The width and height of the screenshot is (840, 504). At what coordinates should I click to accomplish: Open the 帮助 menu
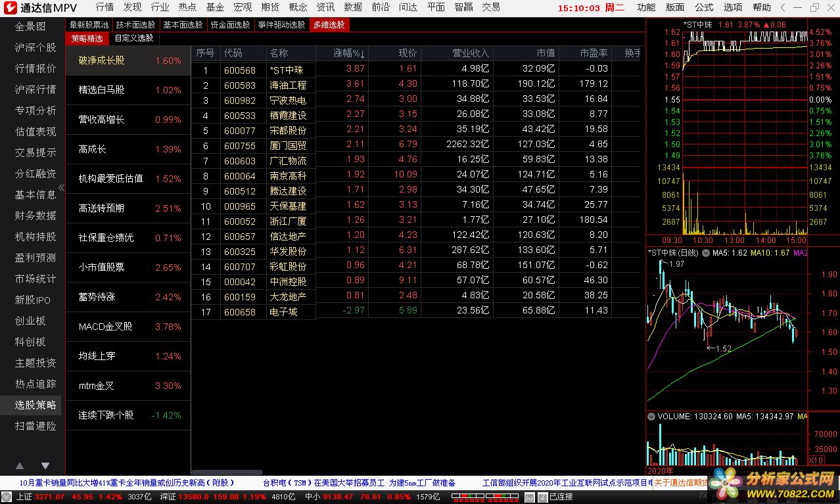[762, 7]
